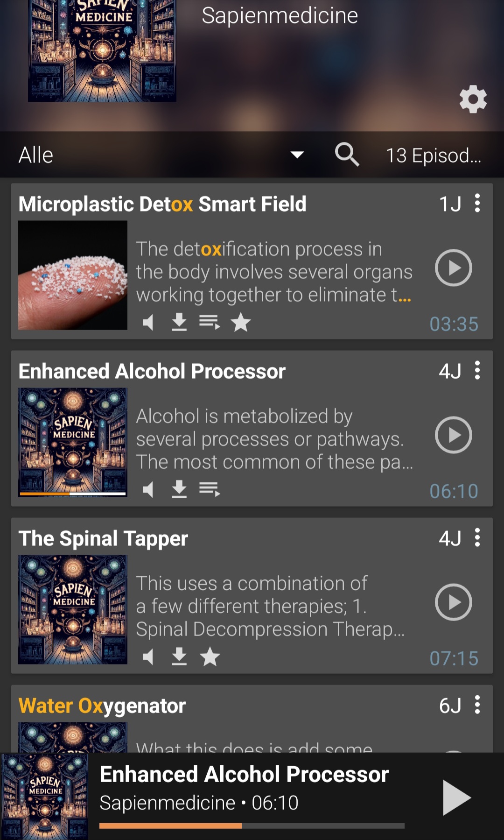Open overflow menu for Microplastic Detox
Image resolution: width=504 pixels, height=840 pixels.
pyautogui.click(x=477, y=204)
